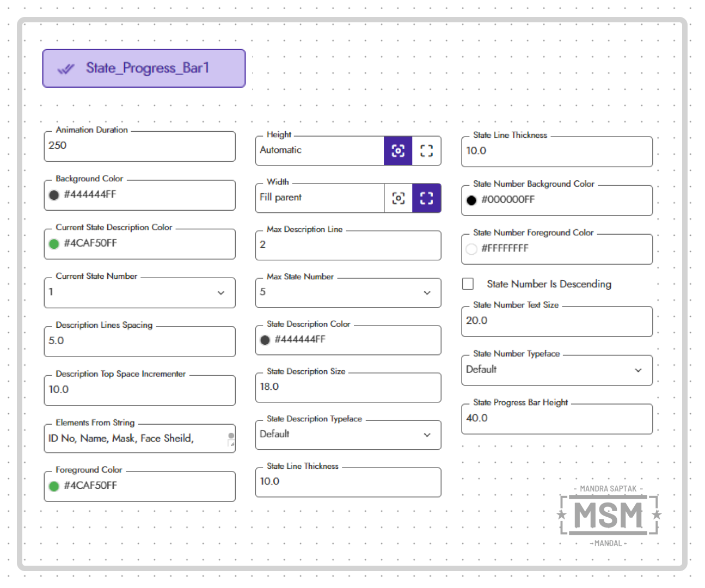The height and width of the screenshot is (588, 705).
Task: Select the State_Progress_Bar1 component header
Action: [x=144, y=69]
